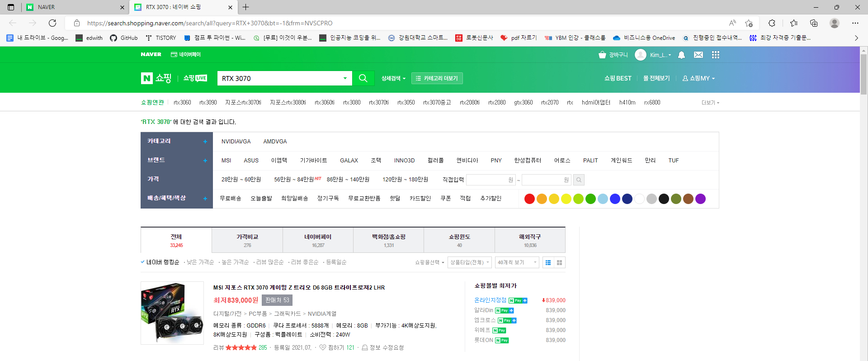The image size is (868, 361).
Task: Open the notifications bell icon
Action: pyautogui.click(x=681, y=55)
